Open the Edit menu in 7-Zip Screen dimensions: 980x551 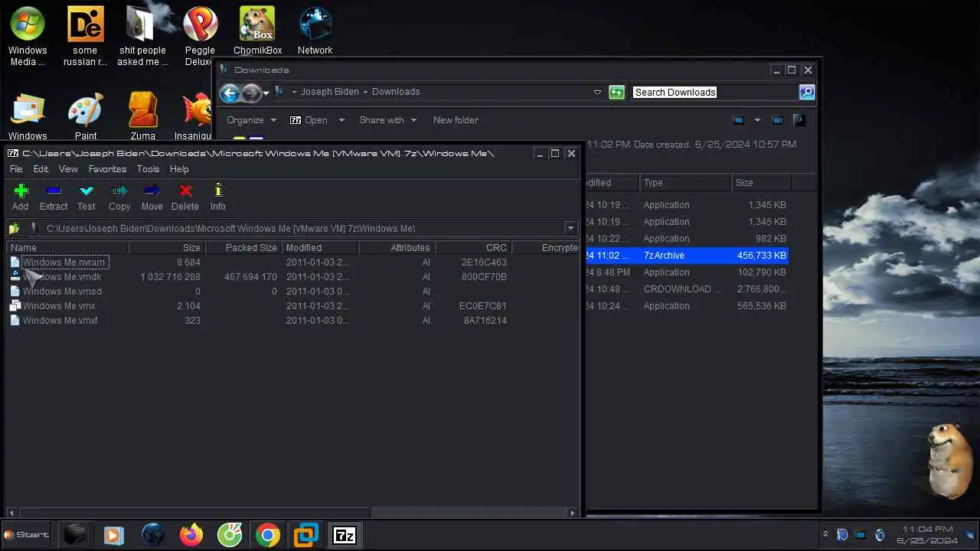[x=41, y=169]
